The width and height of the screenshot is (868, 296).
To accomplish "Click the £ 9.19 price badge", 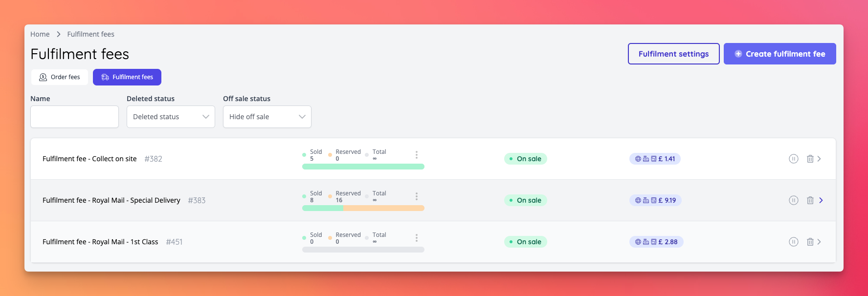I will [x=655, y=200].
